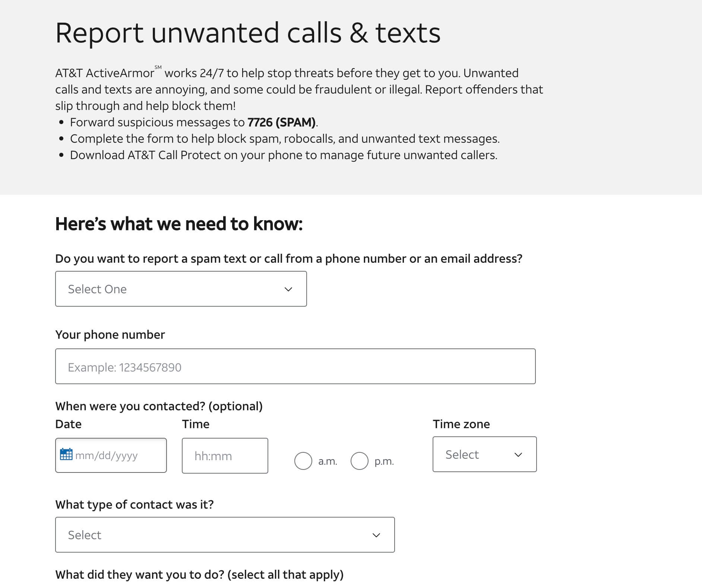The width and height of the screenshot is (702, 588).
Task: Click the When were you contacted label
Action: [158, 406]
